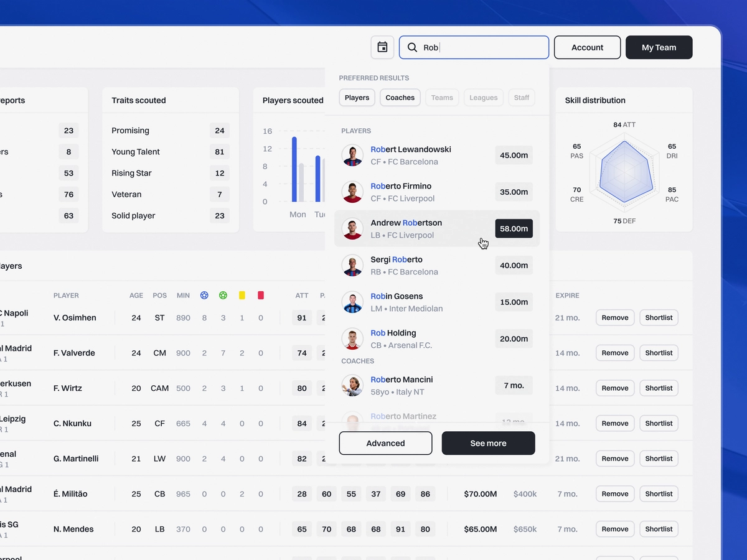The image size is (747, 560).
Task: Shortlist V. Osimhen
Action: click(x=659, y=317)
